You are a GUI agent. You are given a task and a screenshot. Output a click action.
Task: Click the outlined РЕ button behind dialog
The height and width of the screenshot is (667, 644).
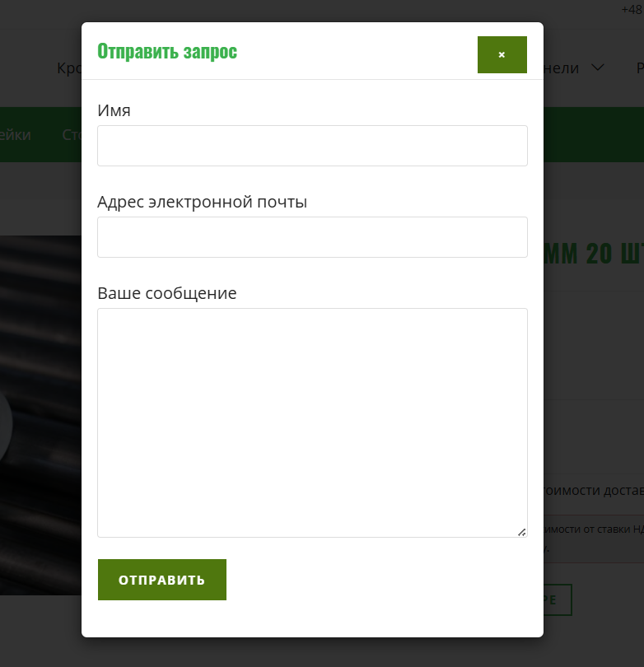(558, 599)
